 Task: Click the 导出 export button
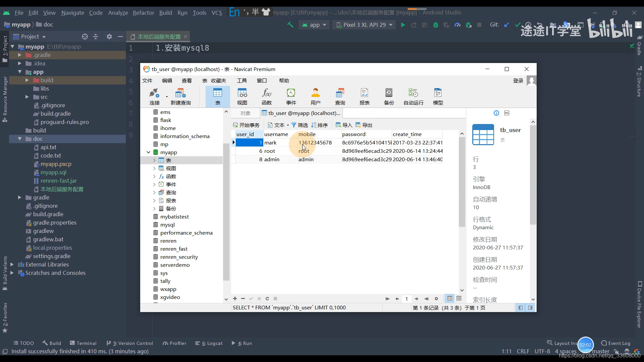[x=364, y=125]
